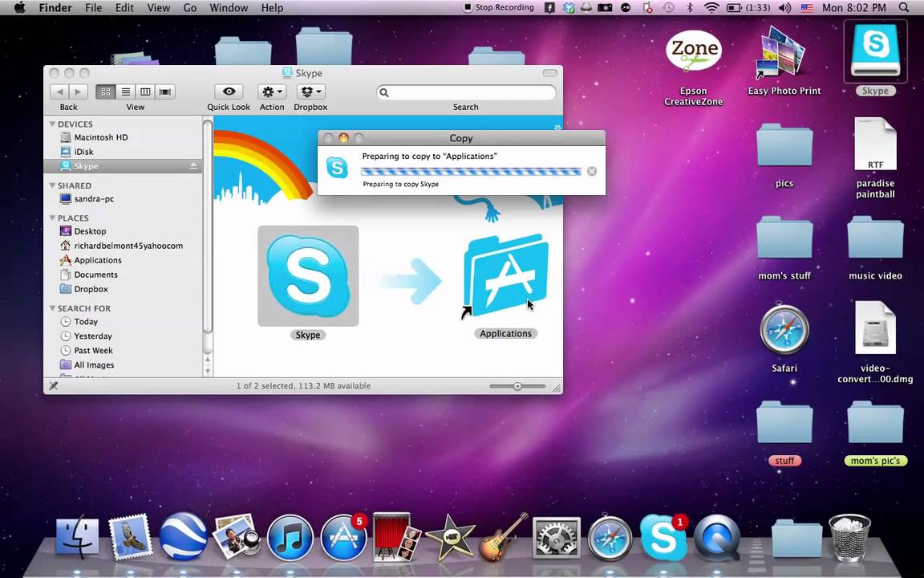Open Spotlight magnifier in menu bar
The height and width of the screenshot is (578, 924).
[904, 8]
